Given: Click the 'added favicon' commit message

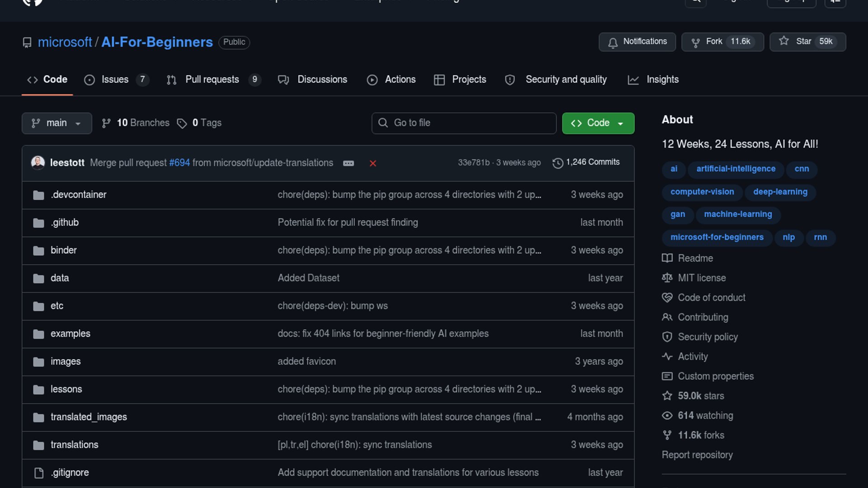Looking at the screenshot, I should click(307, 361).
